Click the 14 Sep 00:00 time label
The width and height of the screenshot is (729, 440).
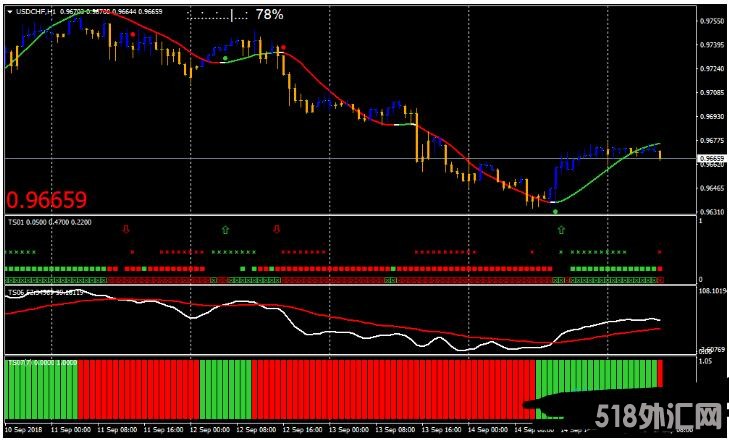pos(488,428)
